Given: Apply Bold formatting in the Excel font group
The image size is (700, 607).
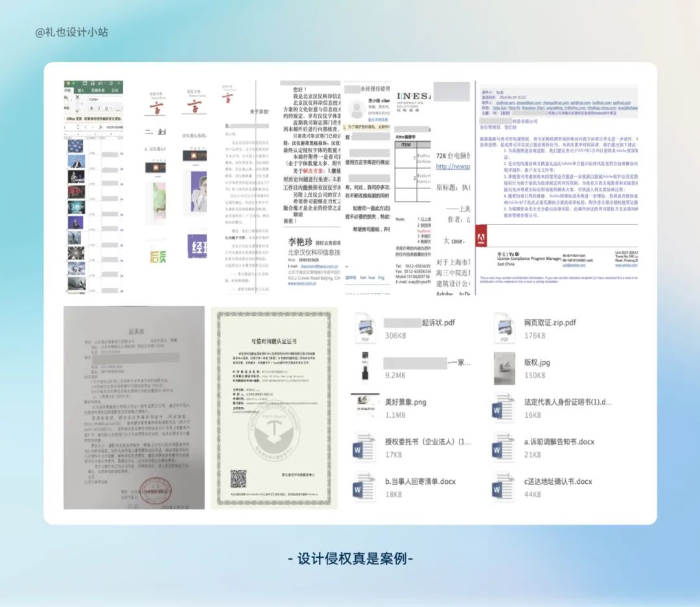Looking at the screenshot, I should [91, 108].
